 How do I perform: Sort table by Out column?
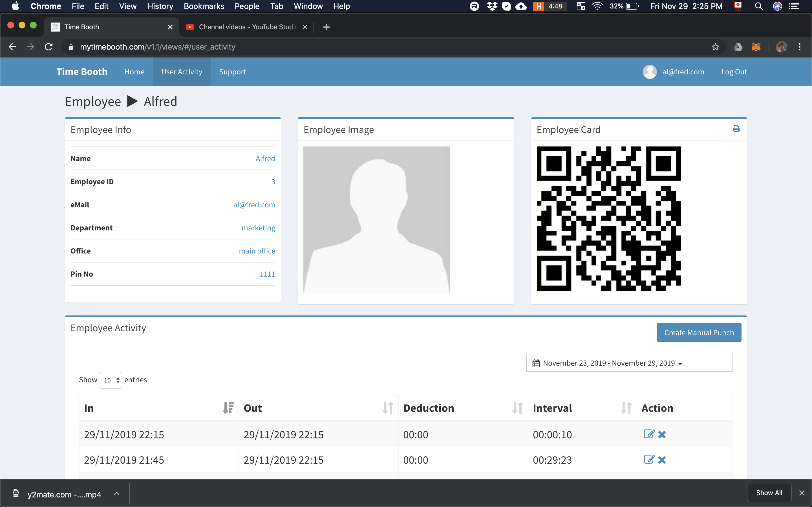pos(388,408)
